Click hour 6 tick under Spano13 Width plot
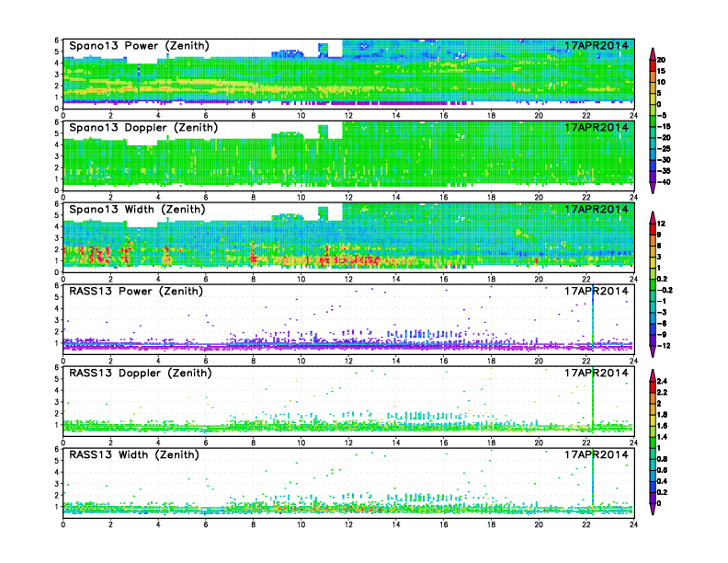 pos(206,279)
